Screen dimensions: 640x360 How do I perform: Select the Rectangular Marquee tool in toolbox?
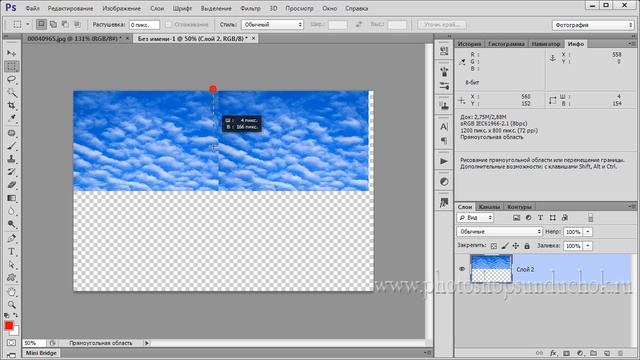pyautogui.click(x=11, y=66)
